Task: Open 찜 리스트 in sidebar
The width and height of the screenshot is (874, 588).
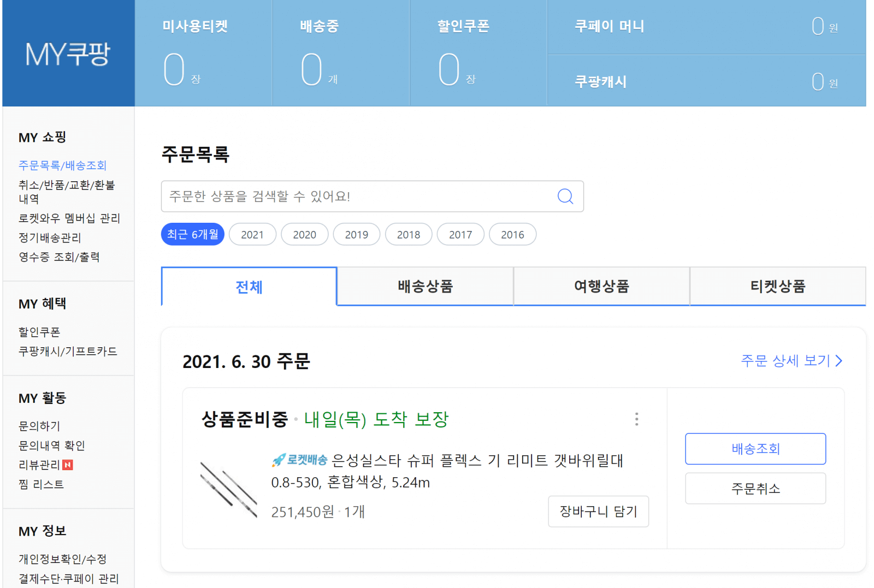Action: [42, 484]
